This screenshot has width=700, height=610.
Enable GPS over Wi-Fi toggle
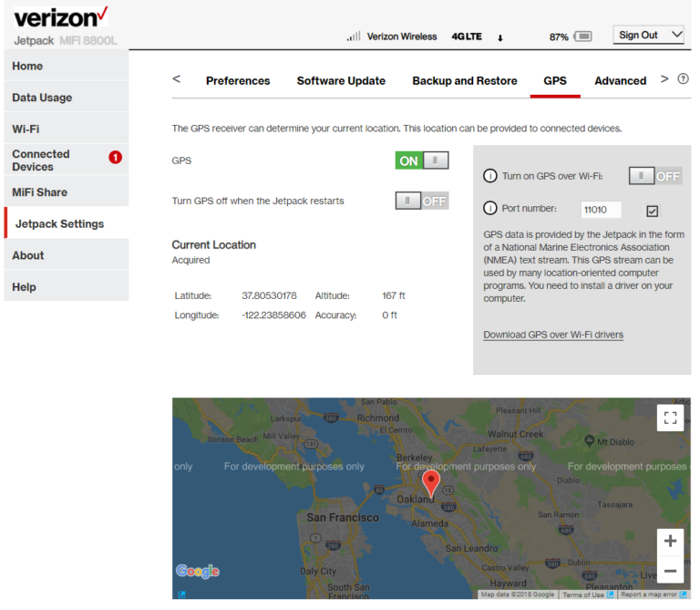[655, 176]
